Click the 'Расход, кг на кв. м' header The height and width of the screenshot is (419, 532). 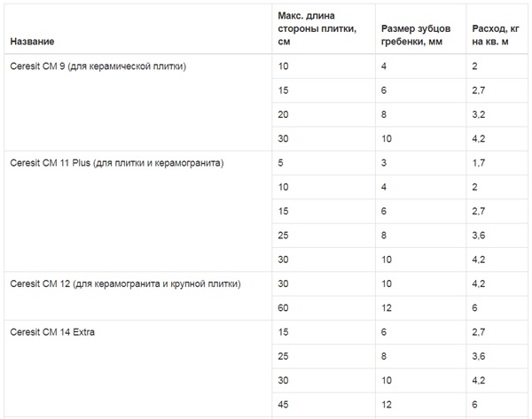point(496,35)
